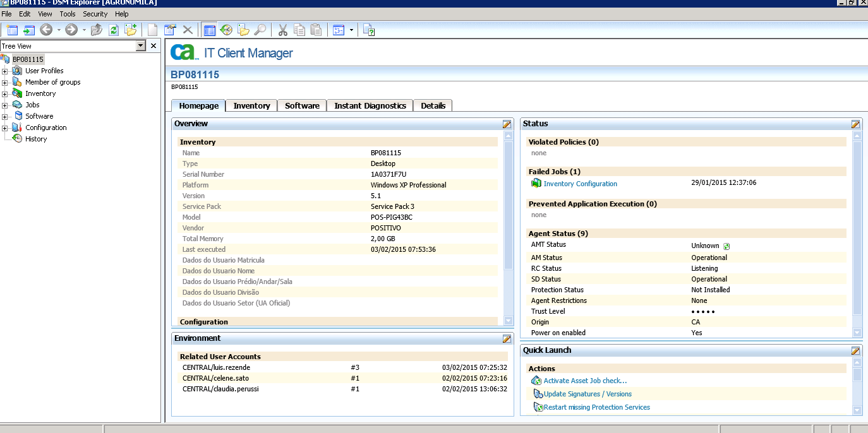Select the Cut scissors toolbar icon
868x433 pixels.
coord(282,30)
